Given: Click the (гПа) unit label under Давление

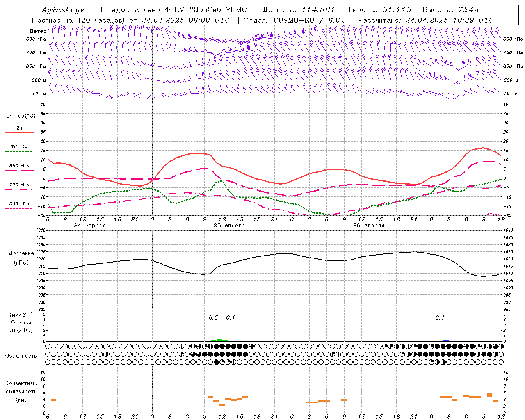Looking at the screenshot, I should (21, 262).
